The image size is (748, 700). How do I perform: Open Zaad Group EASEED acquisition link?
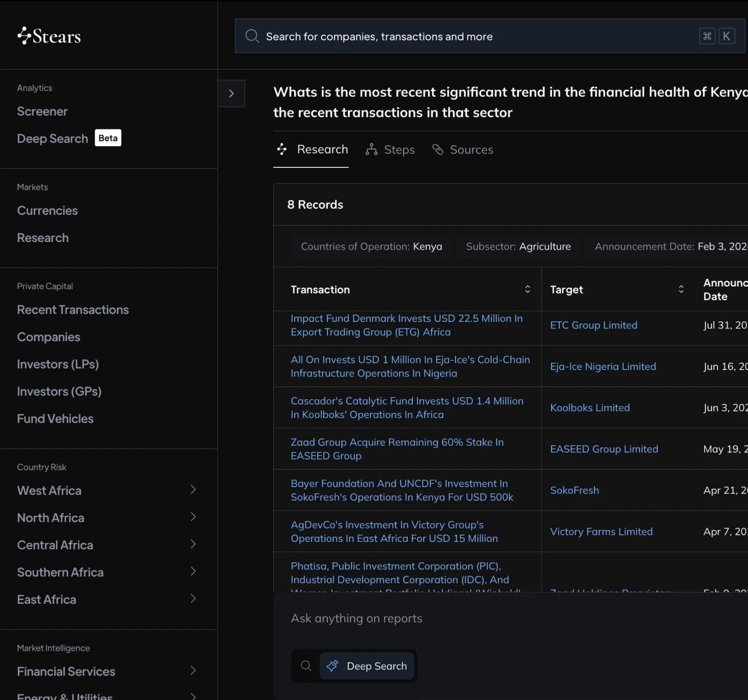pos(397,449)
